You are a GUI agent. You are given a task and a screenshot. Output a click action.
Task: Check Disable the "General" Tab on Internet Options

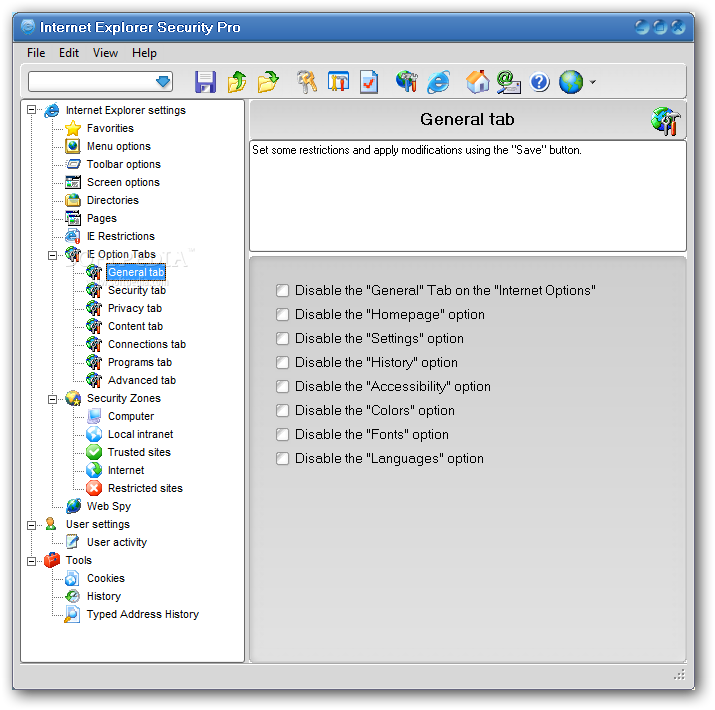(x=282, y=290)
